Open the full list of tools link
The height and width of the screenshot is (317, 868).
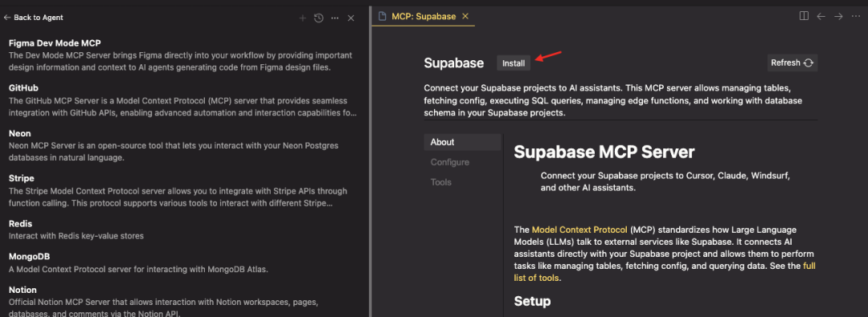[665, 271]
